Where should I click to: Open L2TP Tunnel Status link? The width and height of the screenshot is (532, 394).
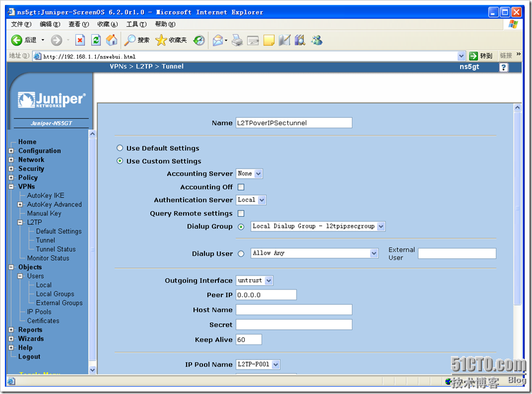(56, 249)
